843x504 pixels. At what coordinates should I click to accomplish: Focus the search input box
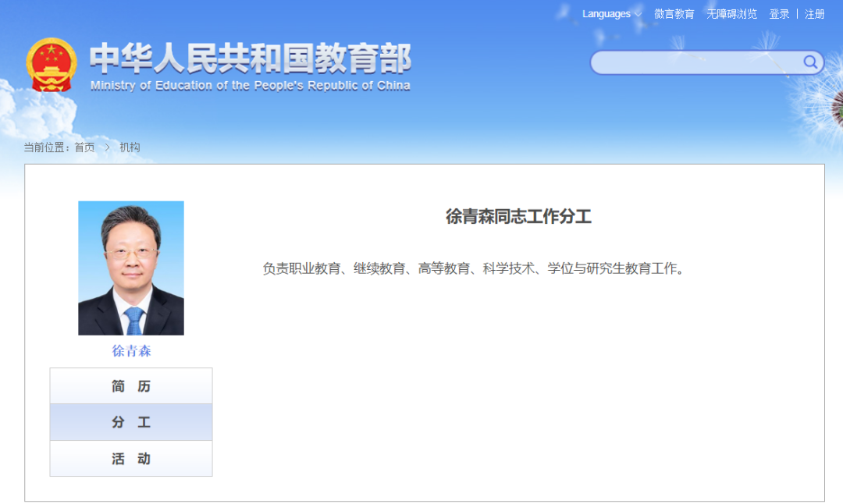point(695,62)
